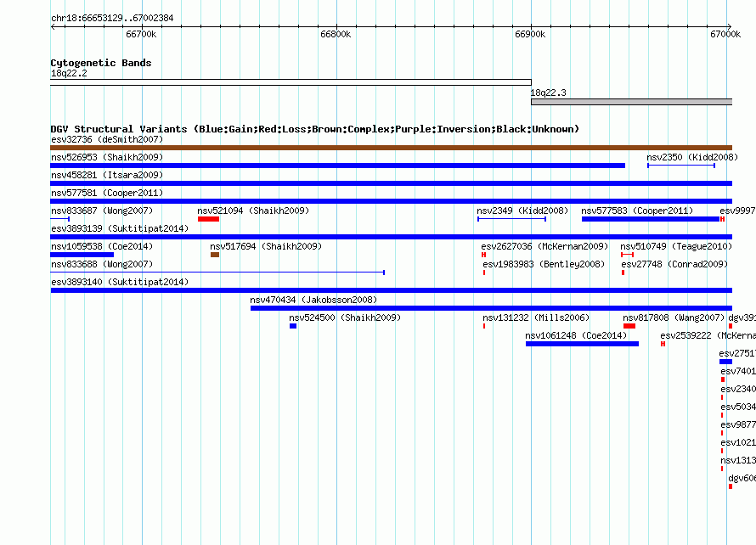Open the nsv2350 (Kidd2008) label

[x=692, y=157]
